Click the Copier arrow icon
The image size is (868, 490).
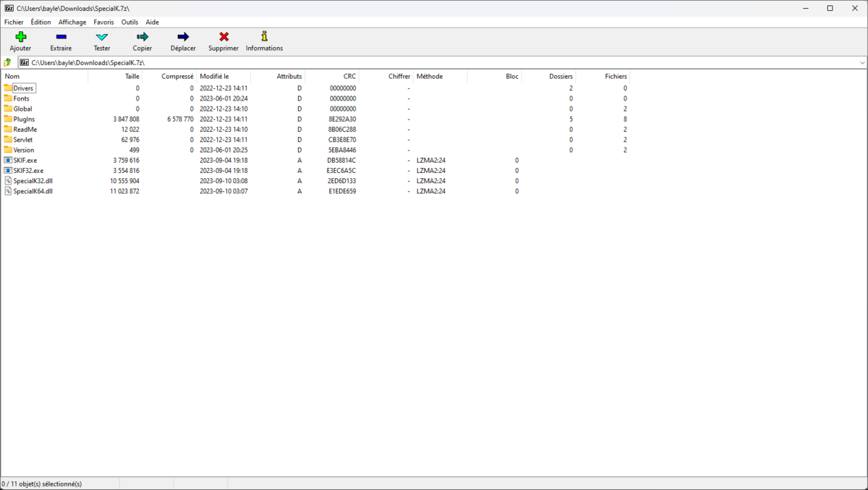(142, 36)
